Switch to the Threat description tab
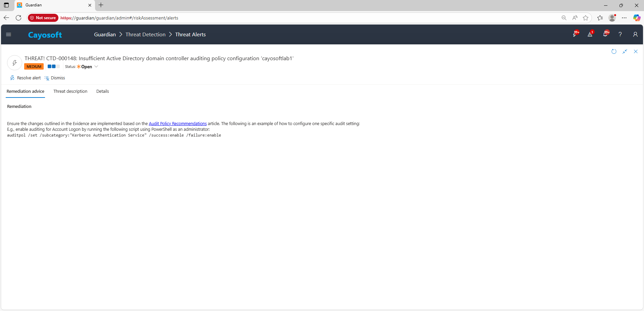 tap(70, 91)
